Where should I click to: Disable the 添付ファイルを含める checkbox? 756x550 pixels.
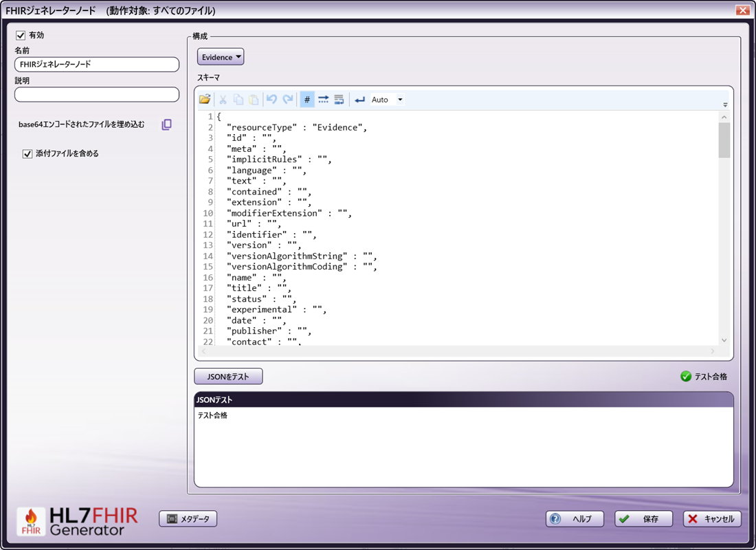tap(27, 153)
